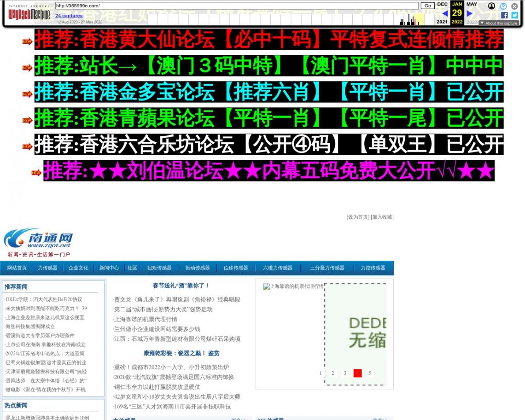Open headline 春节送礼“酒”靠你了！
The image size is (525, 420).
point(181,286)
